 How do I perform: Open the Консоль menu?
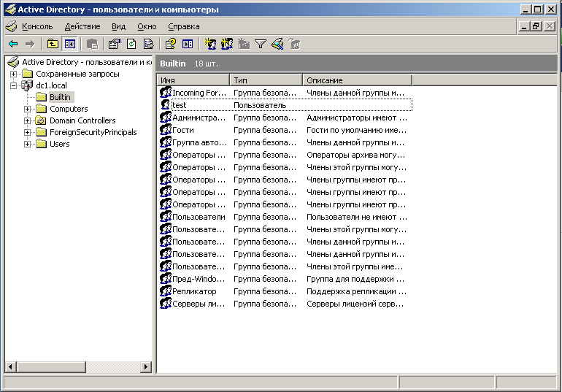click(37, 26)
